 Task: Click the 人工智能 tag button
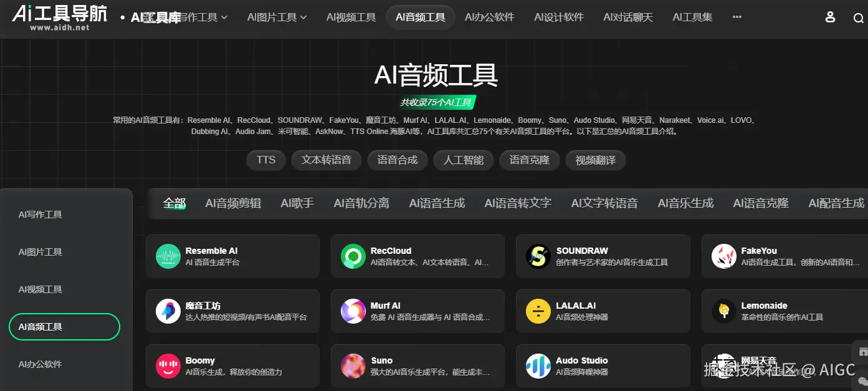coord(464,160)
